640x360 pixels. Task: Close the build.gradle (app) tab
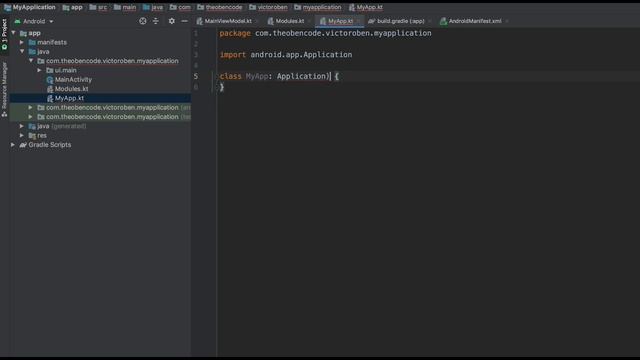pos(429,21)
